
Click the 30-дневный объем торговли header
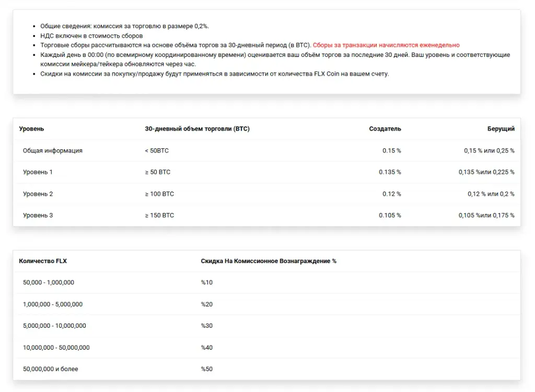click(x=197, y=128)
